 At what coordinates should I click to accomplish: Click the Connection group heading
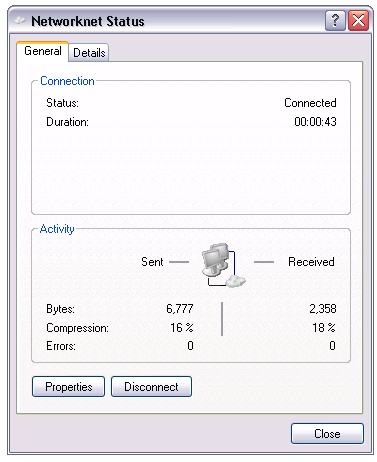[x=67, y=81]
